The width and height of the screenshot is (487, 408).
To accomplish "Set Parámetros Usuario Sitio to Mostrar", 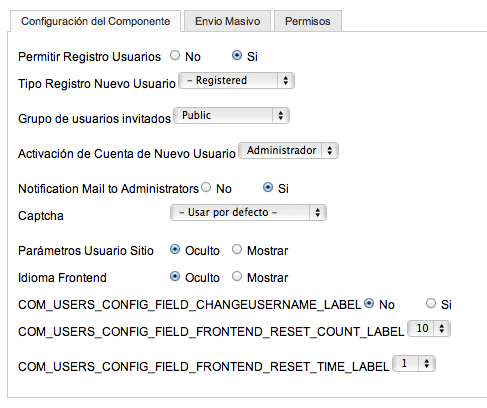I will coord(237,249).
